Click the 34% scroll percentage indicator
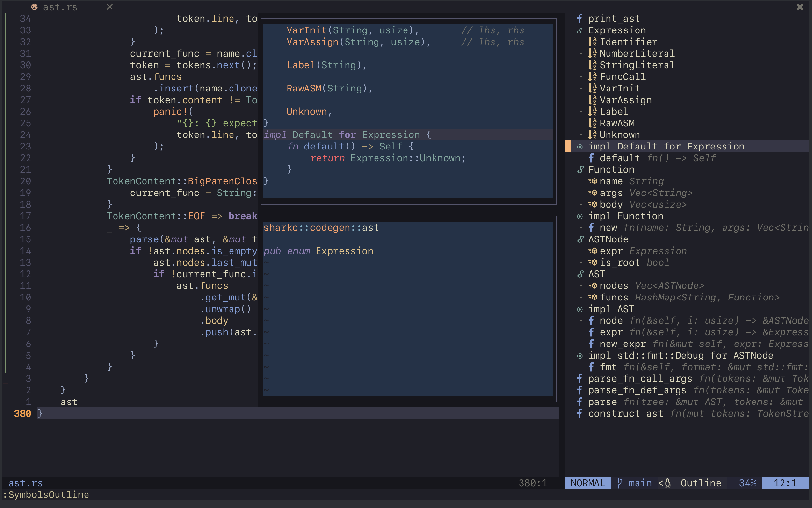The image size is (812, 508). pos(747,483)
